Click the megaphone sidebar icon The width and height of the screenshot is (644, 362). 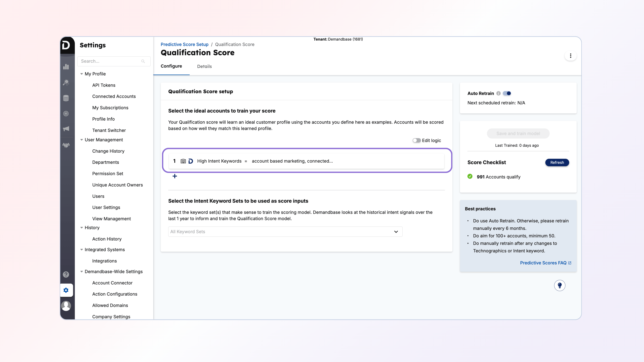(x=66, y=129)
